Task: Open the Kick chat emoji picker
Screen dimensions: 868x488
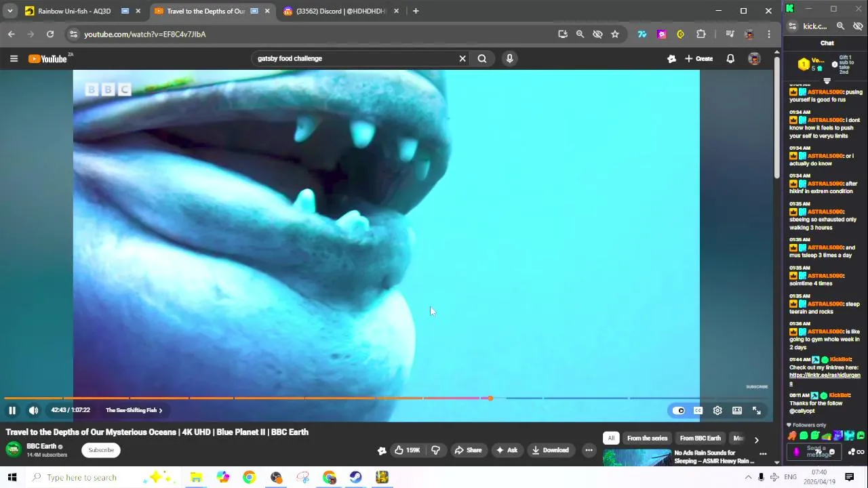Action: pos(831,452)
